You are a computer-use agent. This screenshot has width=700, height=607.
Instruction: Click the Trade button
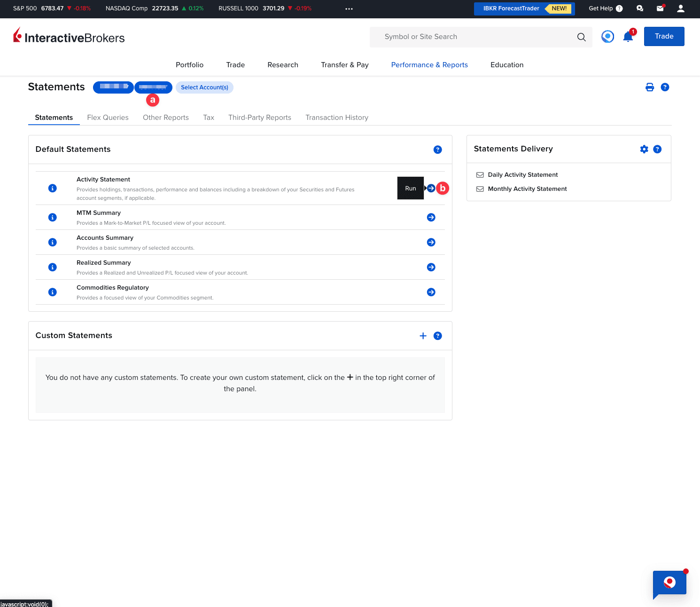click(664, 36)
